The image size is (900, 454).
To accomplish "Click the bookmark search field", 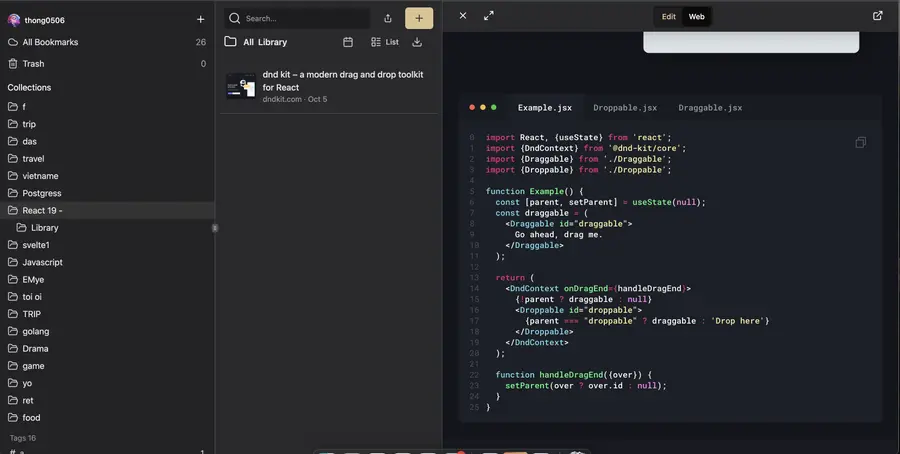I will [297, 18].
